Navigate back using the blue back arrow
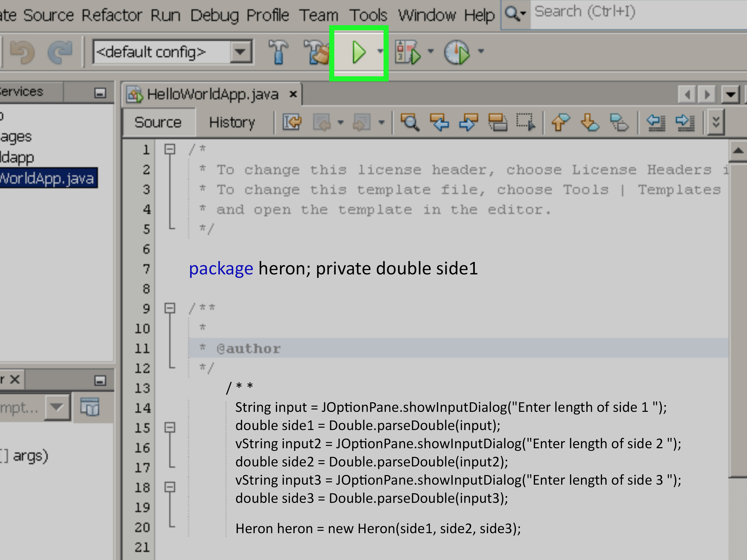The width and height of the screenshot is (747, 560). 440,122
